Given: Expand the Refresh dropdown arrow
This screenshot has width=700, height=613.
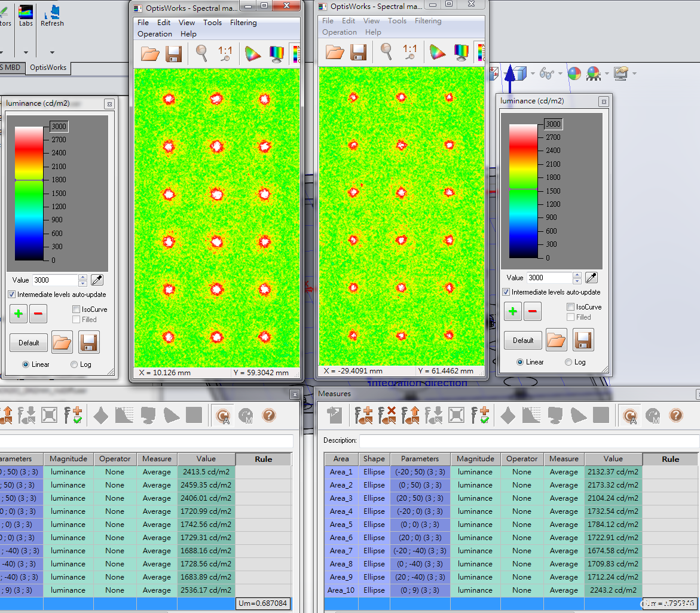Looking at the screenshot, I should click(52, 53).
